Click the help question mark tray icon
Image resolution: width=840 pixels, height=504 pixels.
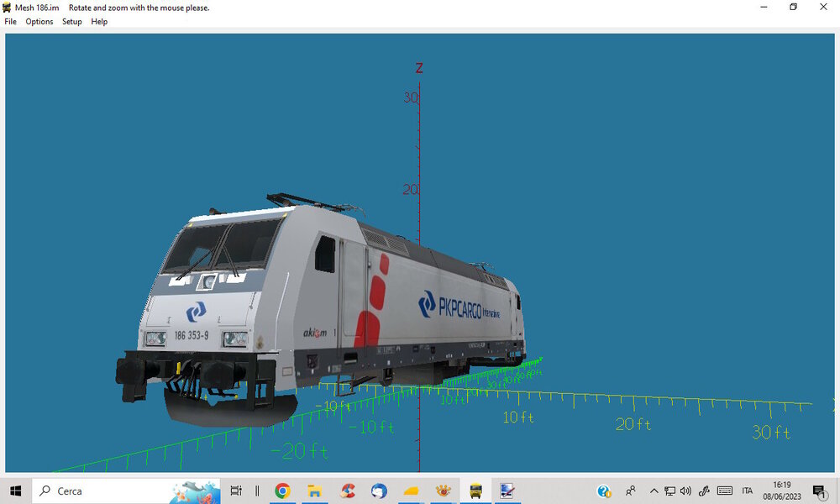tap(604, 491)
